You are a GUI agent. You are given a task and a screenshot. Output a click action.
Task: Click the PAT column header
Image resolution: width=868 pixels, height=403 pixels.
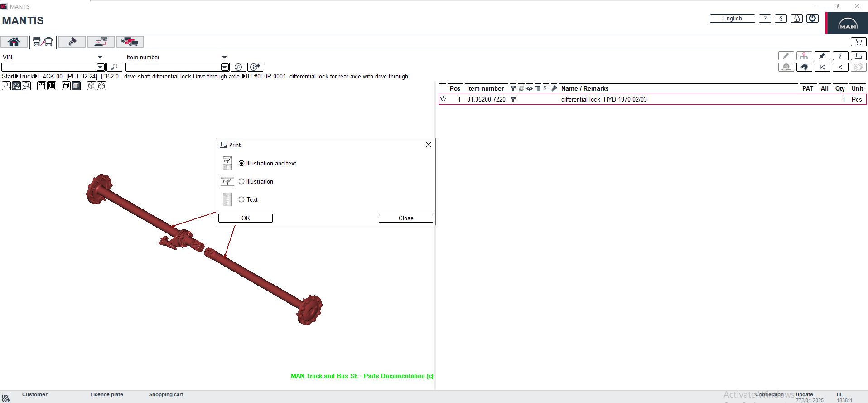tap(807, 88)
